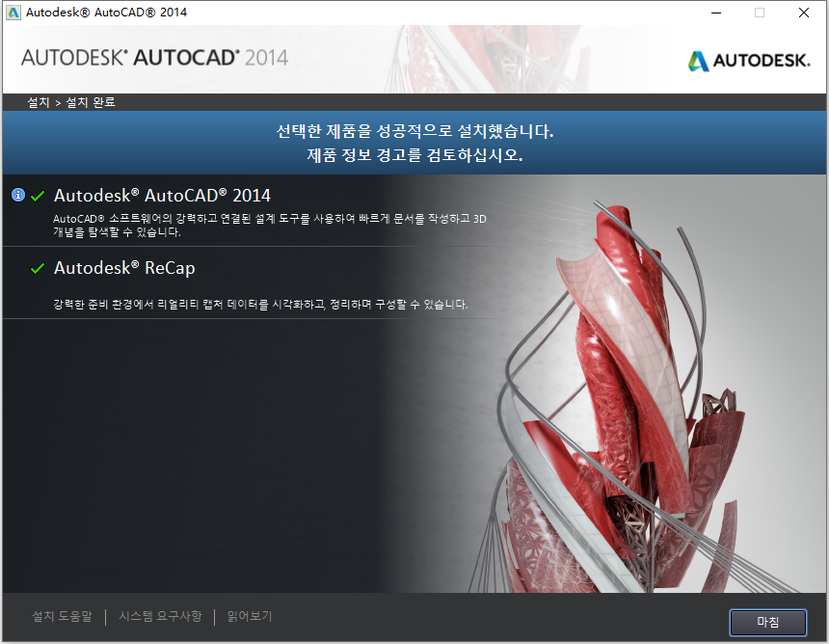Viewport: 829px width, 644px height.
Task: Click the ReCap description about 리얼리티 캡처
Action: point(260,305)
